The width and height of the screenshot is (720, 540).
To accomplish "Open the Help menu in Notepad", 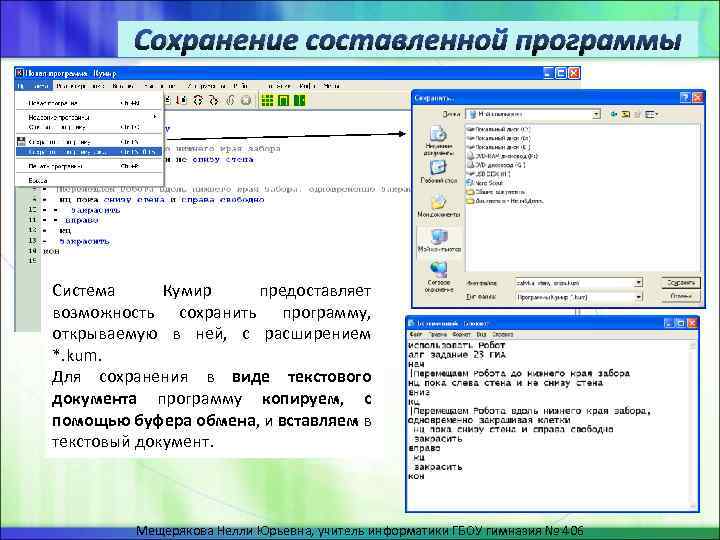I will click(502, 334).
